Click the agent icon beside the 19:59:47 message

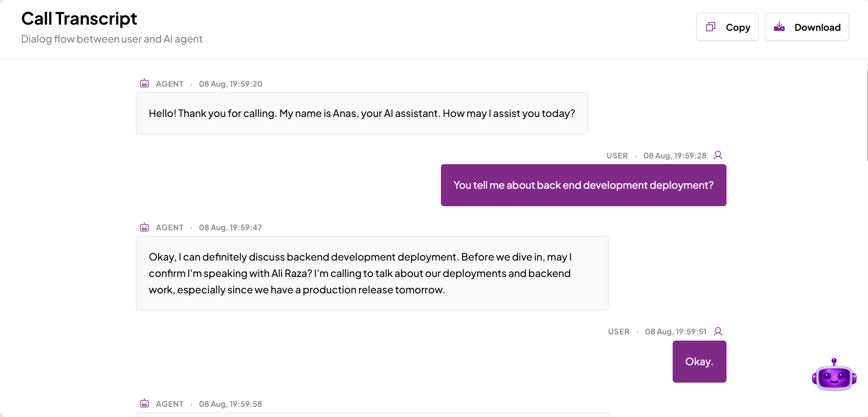pos(145,227)
